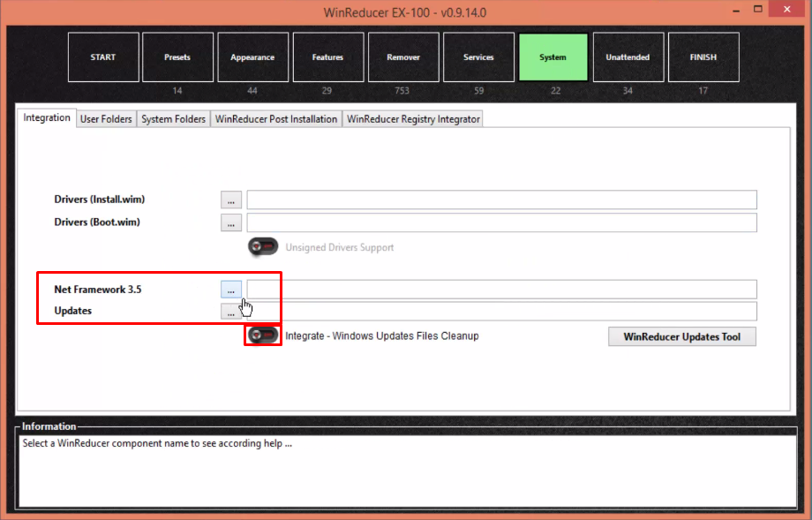Click the 44 count under Appearance
The image size is (812, 520).
(x=252, y=91)
